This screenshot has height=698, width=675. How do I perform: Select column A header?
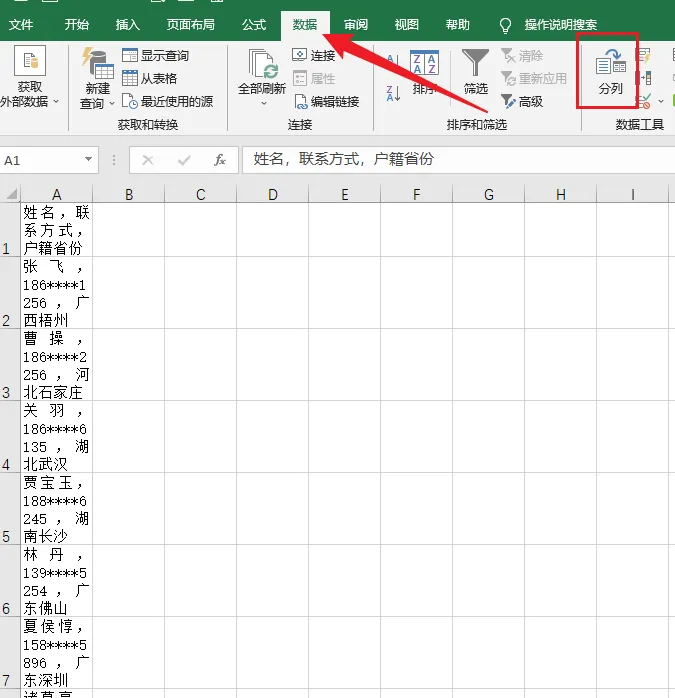(57, 194)
